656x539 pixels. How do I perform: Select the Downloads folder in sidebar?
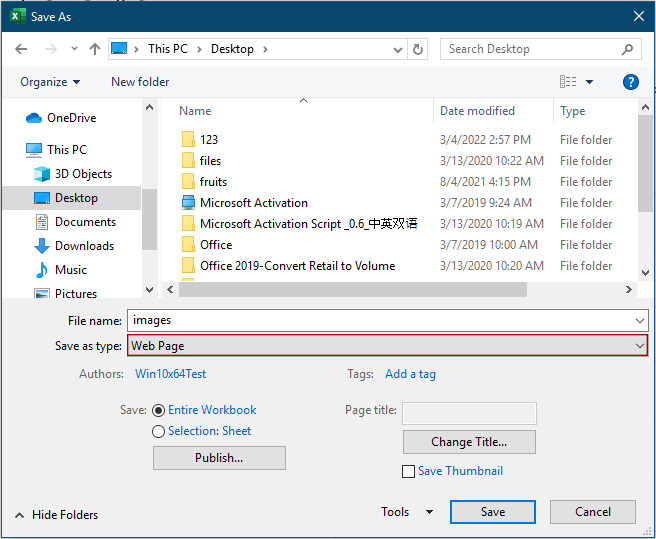pyautogui.click(x=84, y=246)
